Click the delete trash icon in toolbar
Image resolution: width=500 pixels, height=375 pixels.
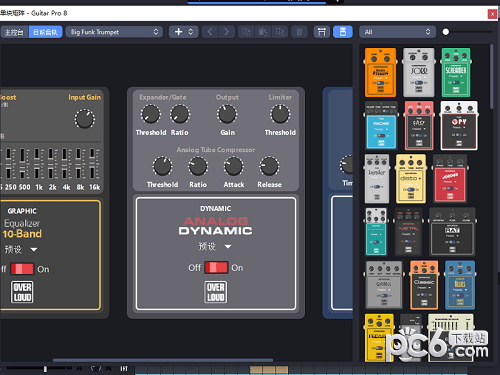[x=299, y=32]
